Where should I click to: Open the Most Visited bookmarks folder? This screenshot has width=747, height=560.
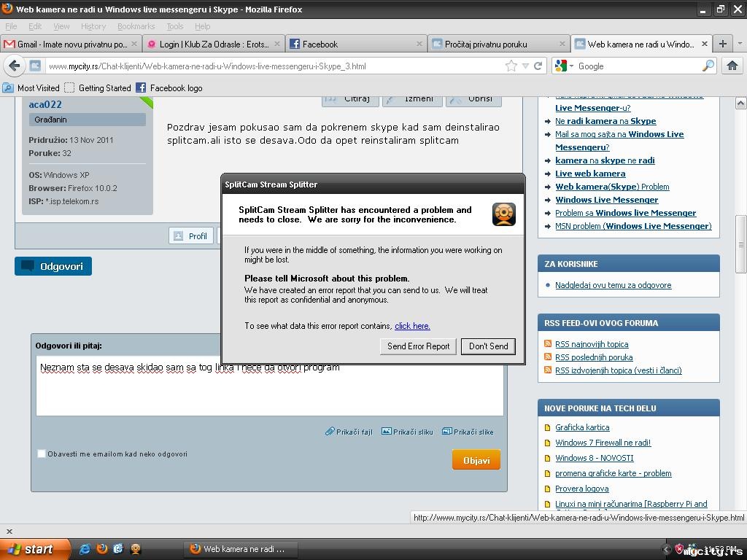(x=31, y=87)
